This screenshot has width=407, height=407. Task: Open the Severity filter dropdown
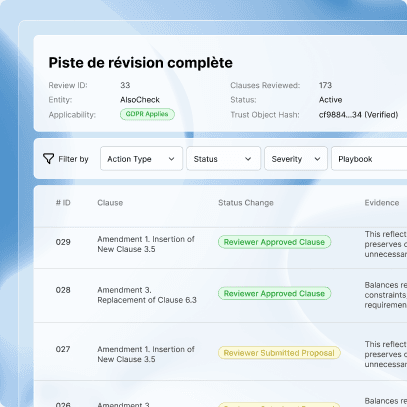point(296,159)
